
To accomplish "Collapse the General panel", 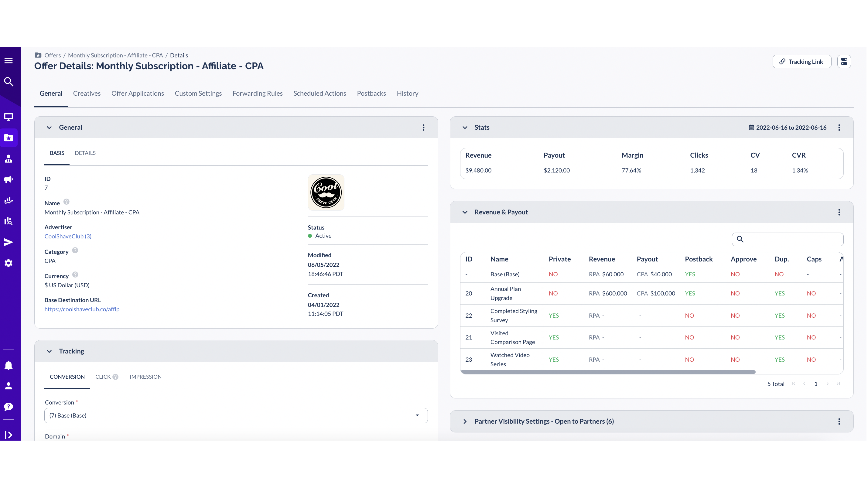I will (x=49, y=128).
